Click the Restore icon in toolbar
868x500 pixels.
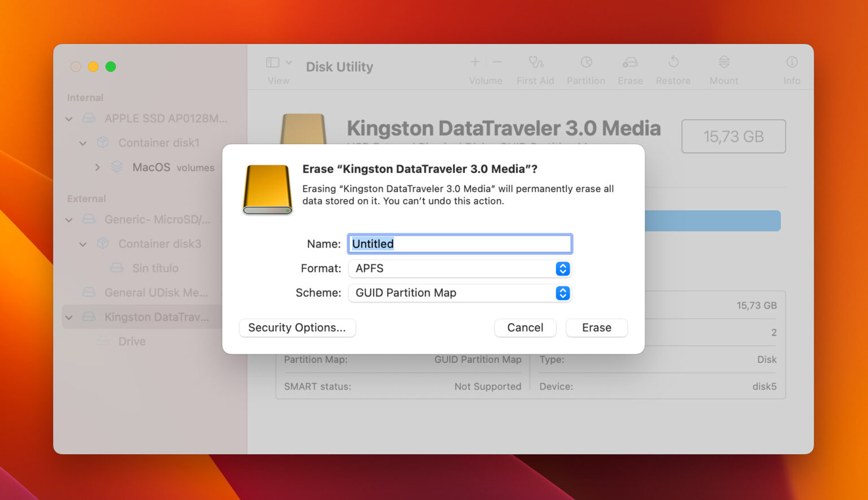(x=672, y=68)
